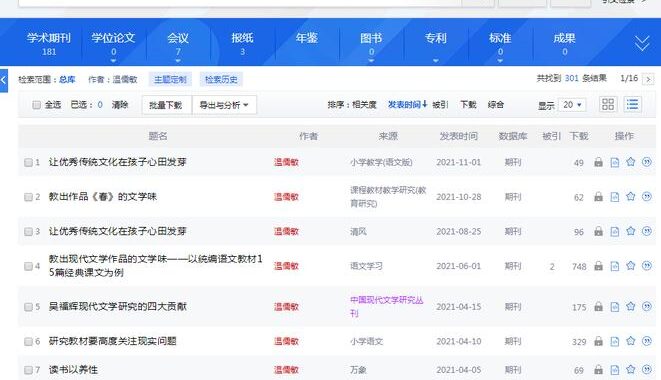The height and width of the screenshot is (380, 661).
Task: Collapse left sidebar arrow
Action: 3,80
